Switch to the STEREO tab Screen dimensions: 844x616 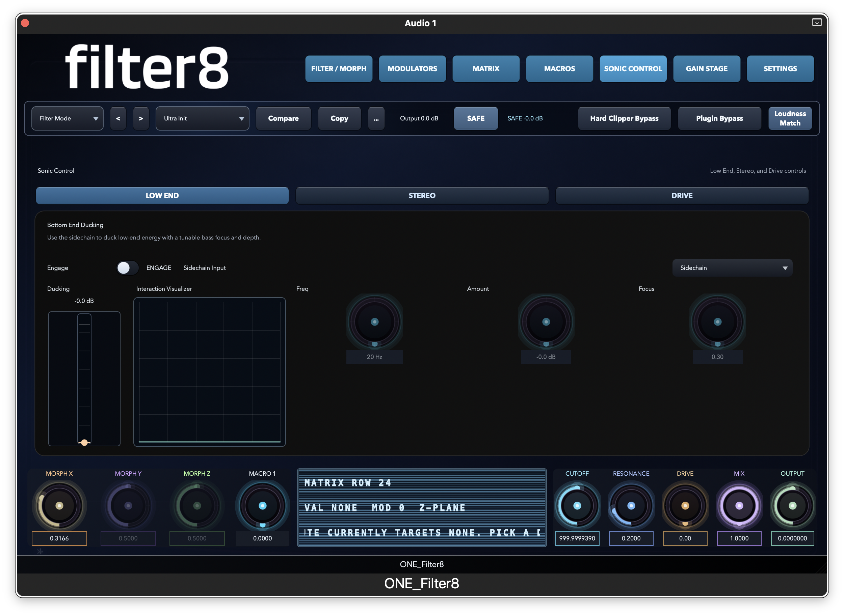[x=422, y=195]
